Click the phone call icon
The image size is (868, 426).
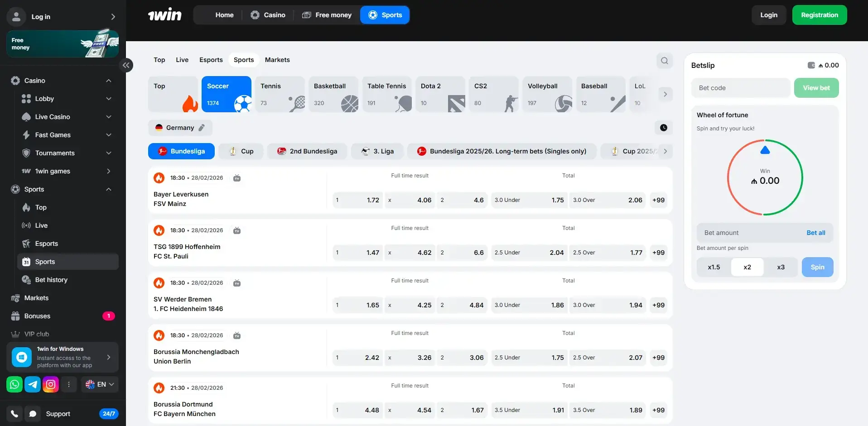point(14,414)
